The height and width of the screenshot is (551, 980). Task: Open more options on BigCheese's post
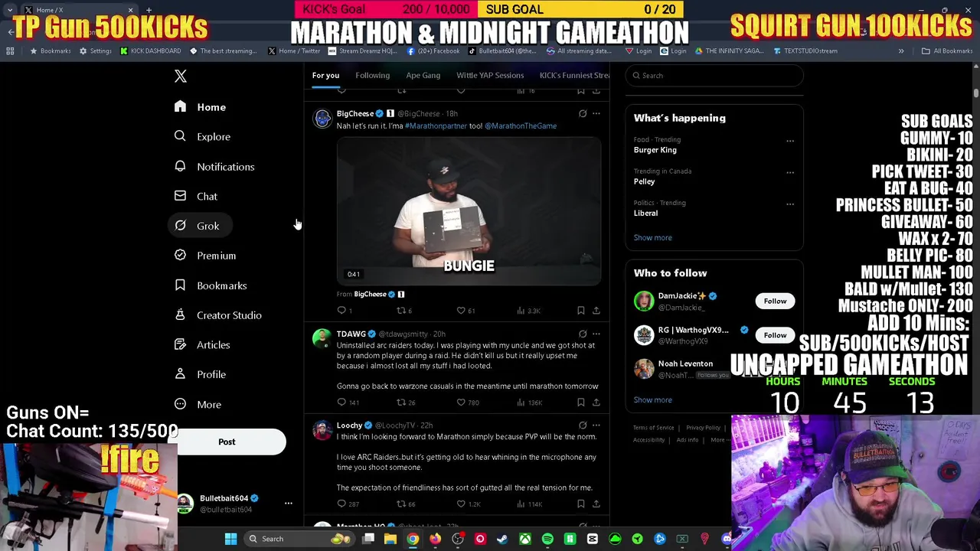[x=596, y=113]
